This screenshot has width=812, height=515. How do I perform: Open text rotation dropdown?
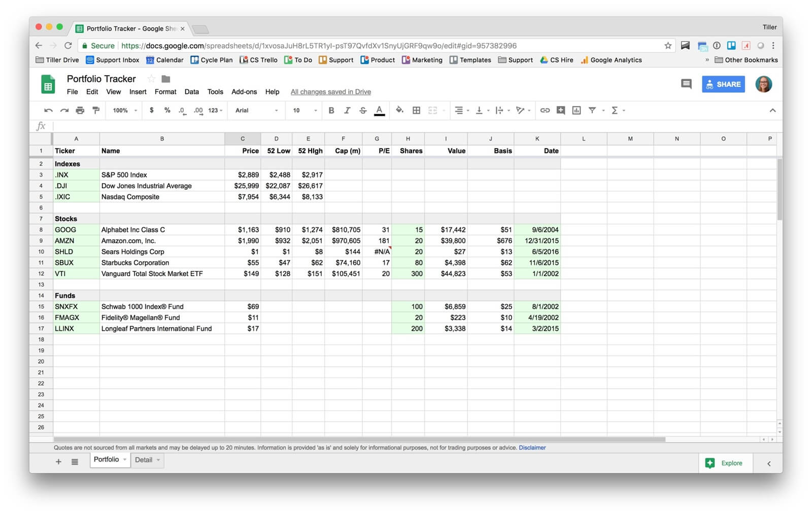click(x=523, y=110)
